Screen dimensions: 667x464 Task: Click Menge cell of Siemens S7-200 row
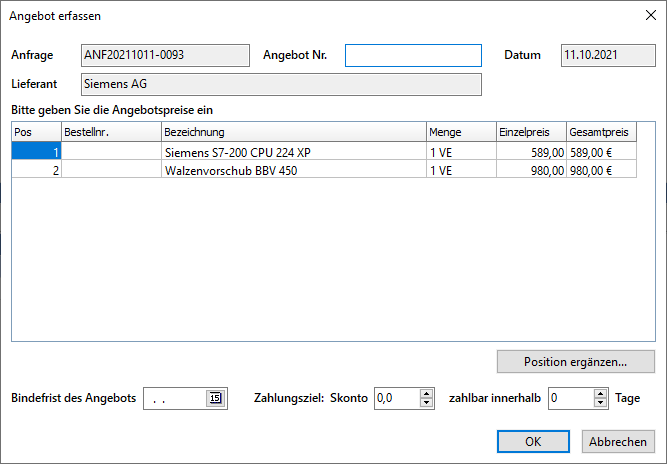click(461, 152)
